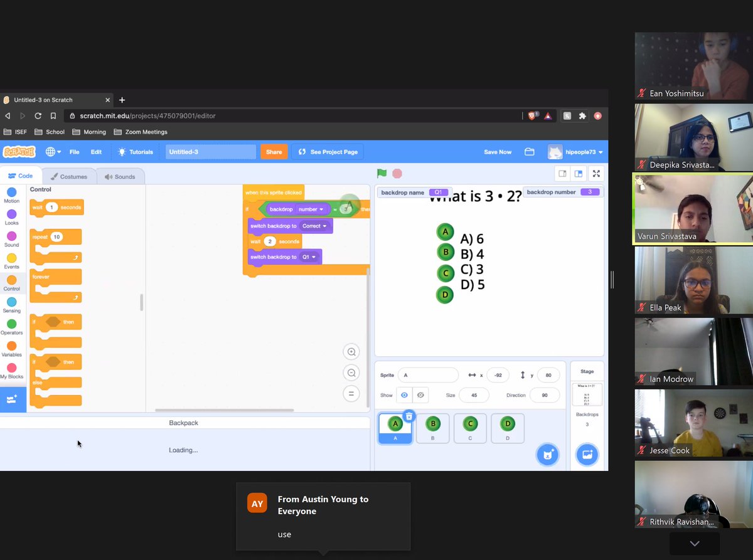Select the Motion blocks category
The width and height of the screenshot is (753, 560).
click(x=12, y=197)
